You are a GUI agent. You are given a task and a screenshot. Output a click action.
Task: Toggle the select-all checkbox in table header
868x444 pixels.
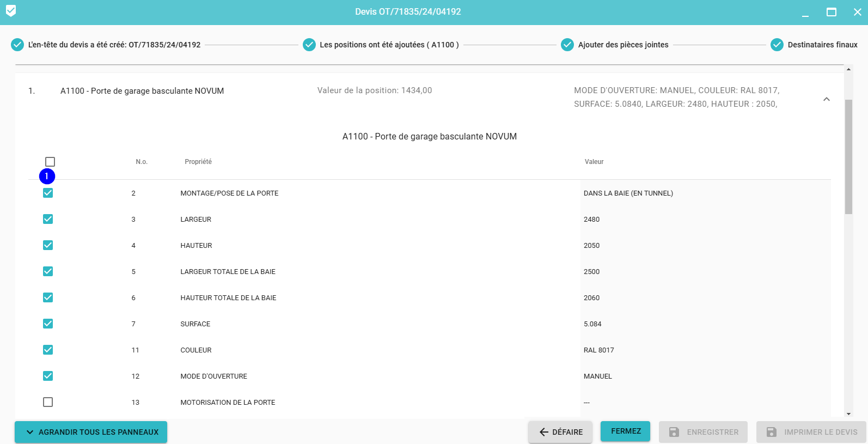tap(50, 162)
